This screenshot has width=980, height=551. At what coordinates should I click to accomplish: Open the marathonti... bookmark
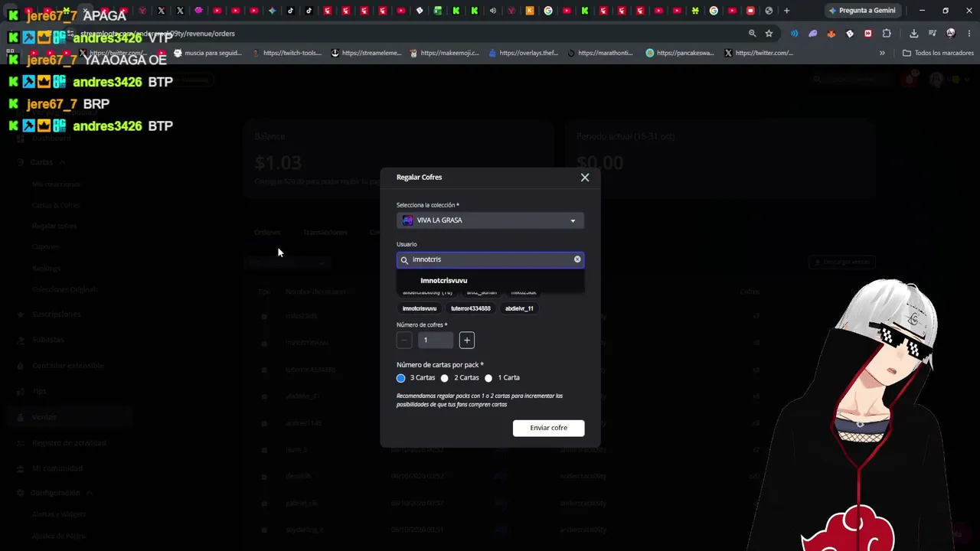click(x=601, y=54)
